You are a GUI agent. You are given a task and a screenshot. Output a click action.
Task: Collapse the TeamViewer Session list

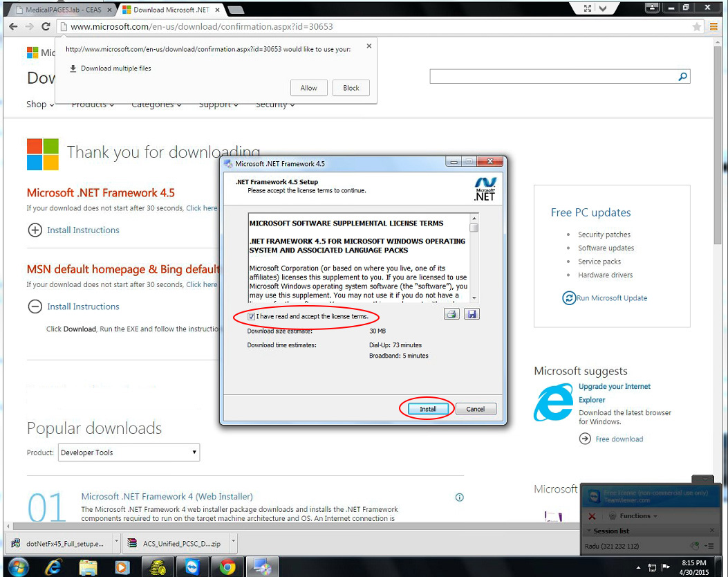pos(589,531)
